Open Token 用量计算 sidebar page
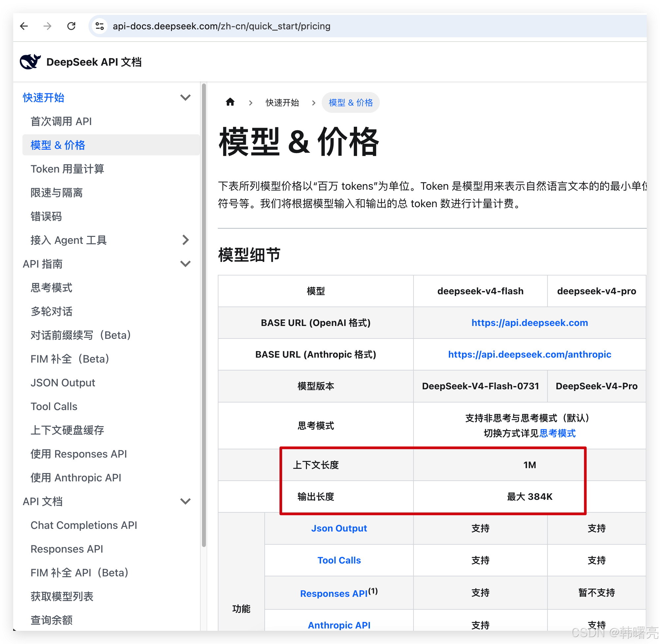 click(x=67, y=169)
